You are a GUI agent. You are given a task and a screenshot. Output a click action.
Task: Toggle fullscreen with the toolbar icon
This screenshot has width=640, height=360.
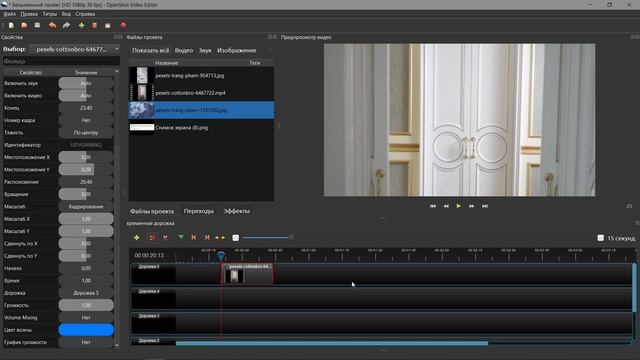coord(108,25)
